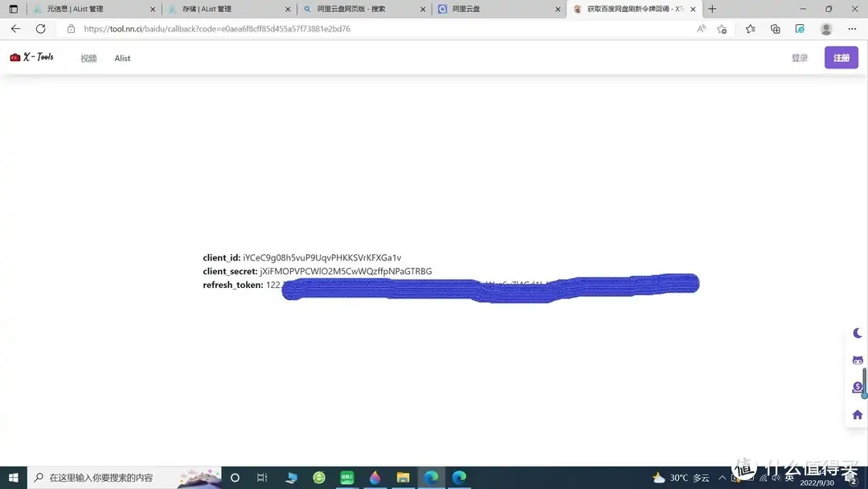Click the donation dollar icon
Image resolution: width=868 pixels, height=489 pixels.
857,387
